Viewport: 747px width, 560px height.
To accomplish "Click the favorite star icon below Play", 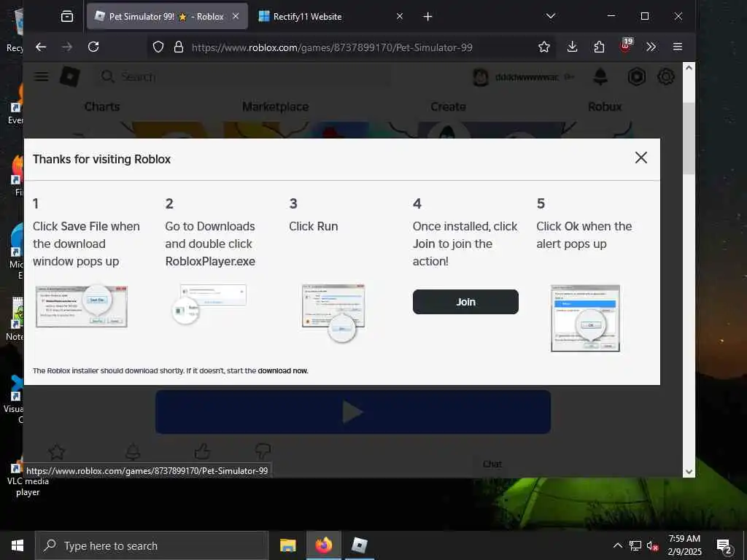I will pyautogui.click(x=57, y=452).
